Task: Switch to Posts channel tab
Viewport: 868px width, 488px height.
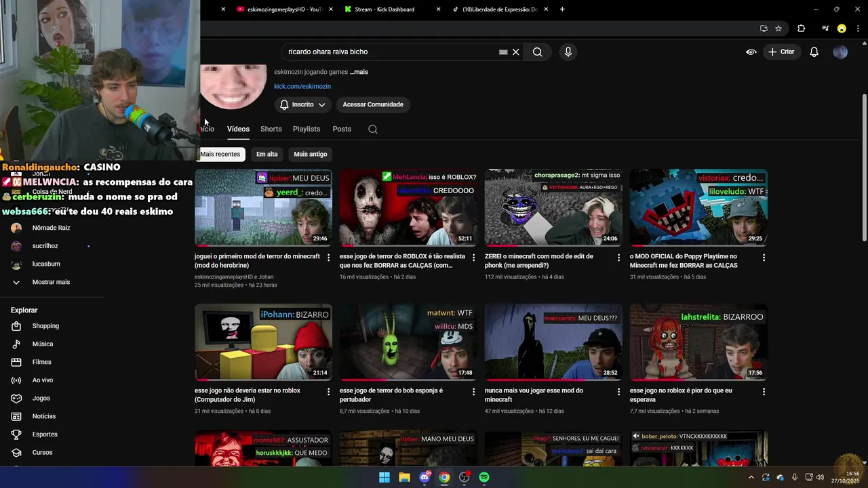Action: click(342, 129)
